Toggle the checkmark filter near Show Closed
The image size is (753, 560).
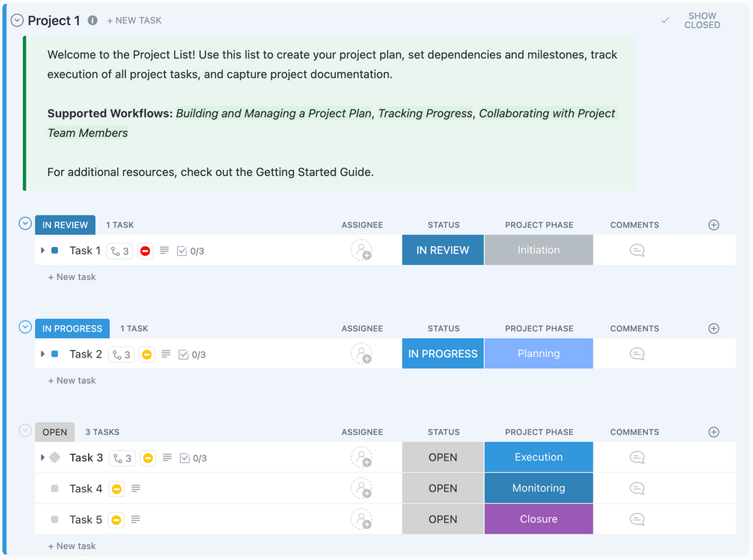pyautogui.click(x=665, y=20)
